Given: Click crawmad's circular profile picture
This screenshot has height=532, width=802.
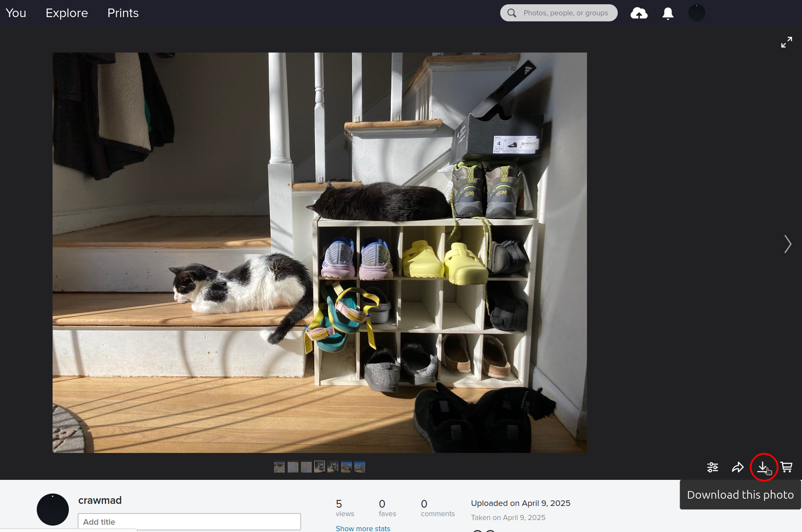Looking at the screenshot, I should point(53,509).
